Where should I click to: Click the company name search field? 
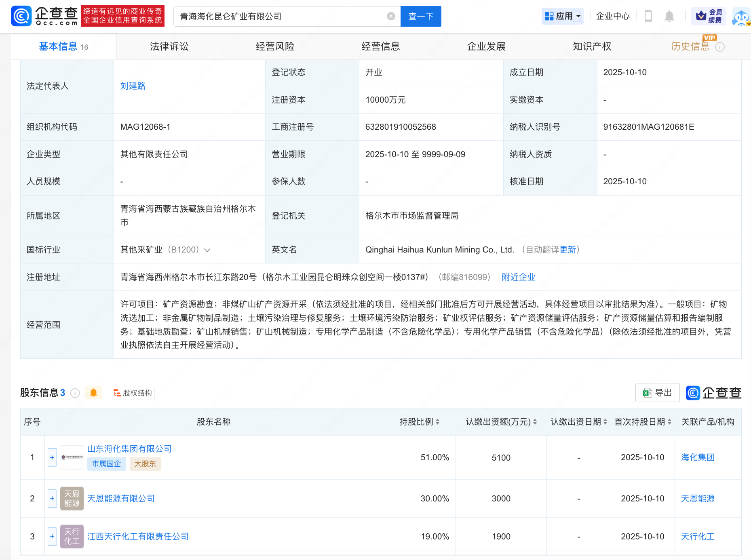tap(279, 16)
